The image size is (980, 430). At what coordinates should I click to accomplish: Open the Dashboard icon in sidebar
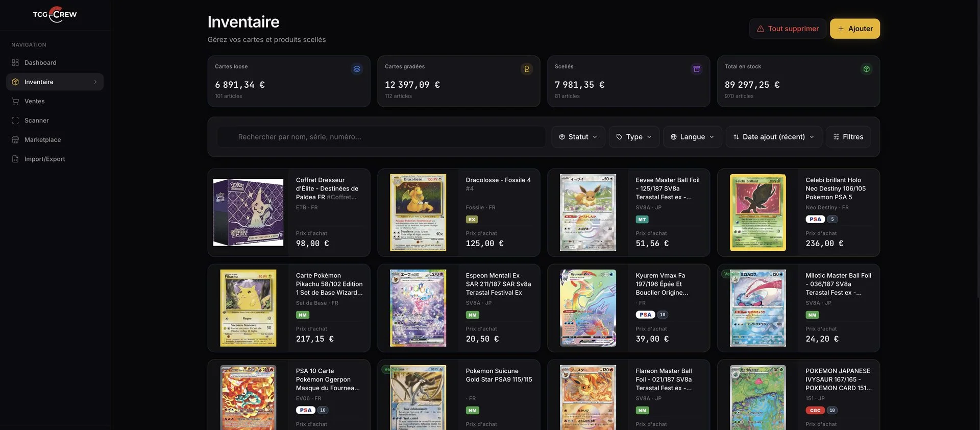point(15,62)
